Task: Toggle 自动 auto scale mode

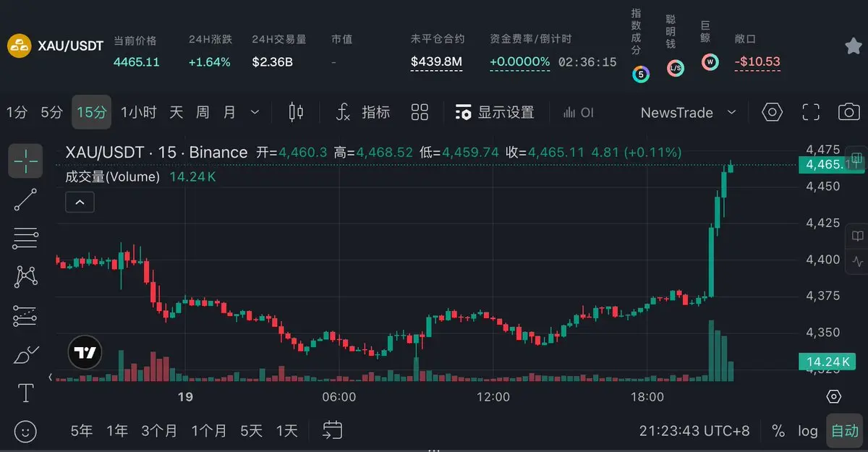Action: pos(845,431)
